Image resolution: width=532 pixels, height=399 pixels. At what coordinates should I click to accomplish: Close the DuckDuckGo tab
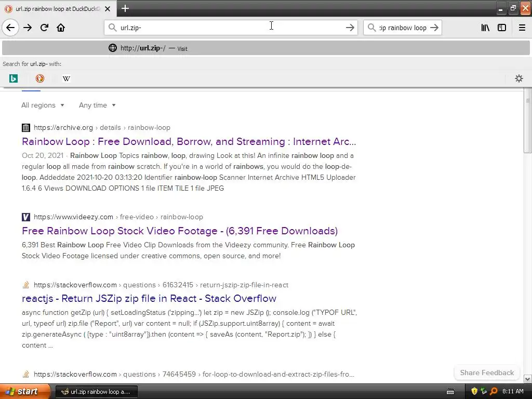click(x=108, y=9)
